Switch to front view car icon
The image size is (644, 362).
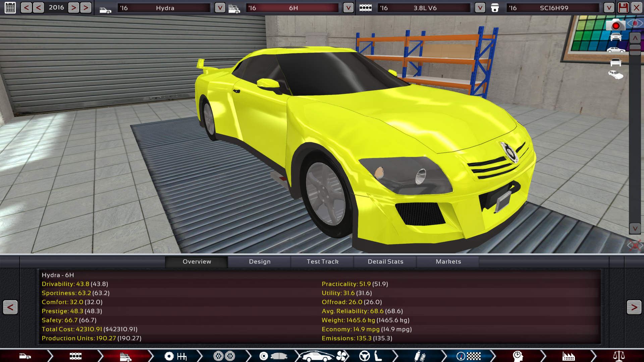[615, 37]
